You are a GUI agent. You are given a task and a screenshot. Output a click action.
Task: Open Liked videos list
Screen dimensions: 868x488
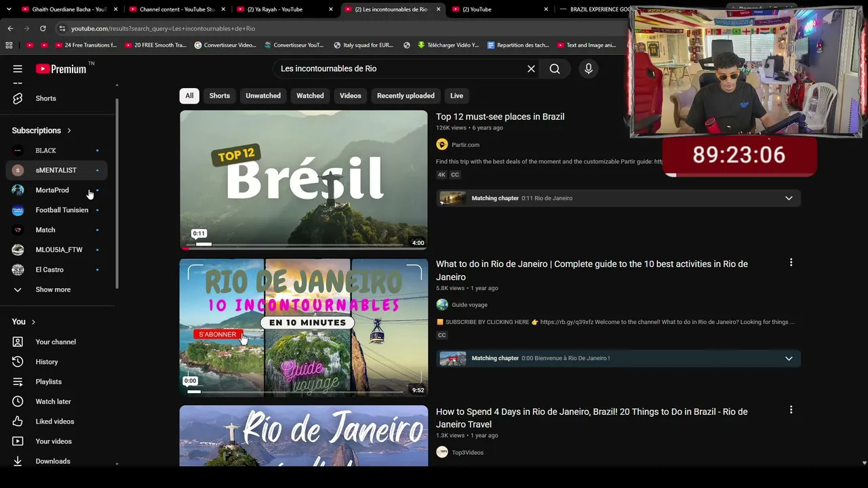57,422
